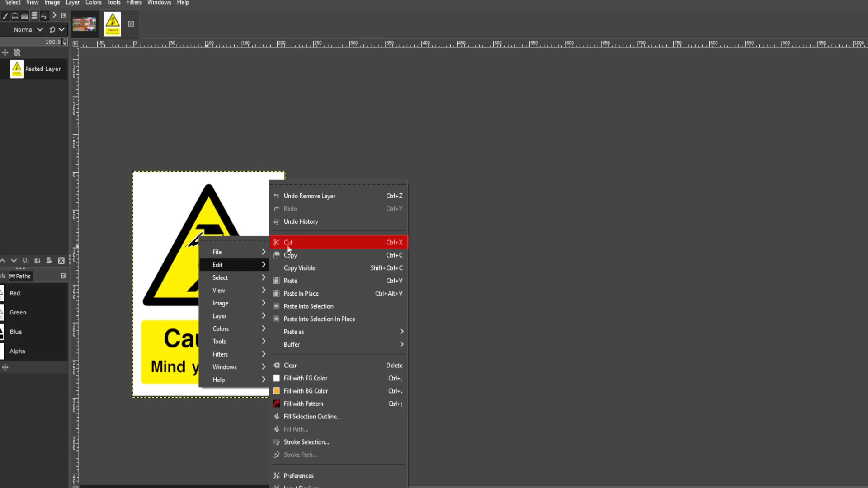This screenshot has width=868, height=488.
Task: Open the File submenu in the context menu
Action: point(234,252)
